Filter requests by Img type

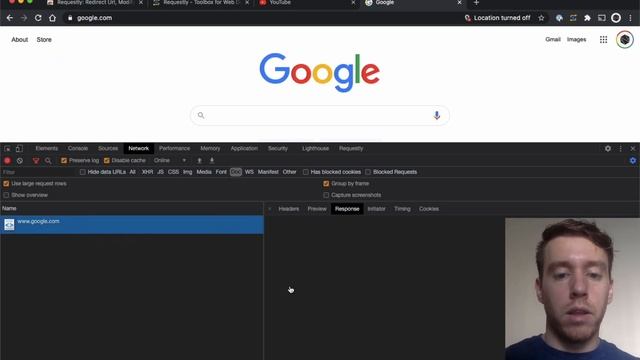(187, 172)
